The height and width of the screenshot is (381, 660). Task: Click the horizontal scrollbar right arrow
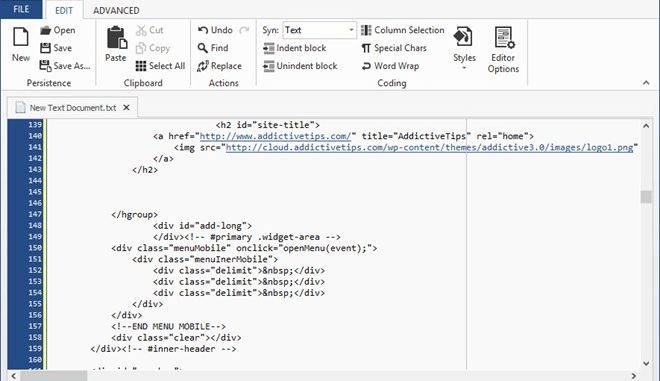click(634, 376)
